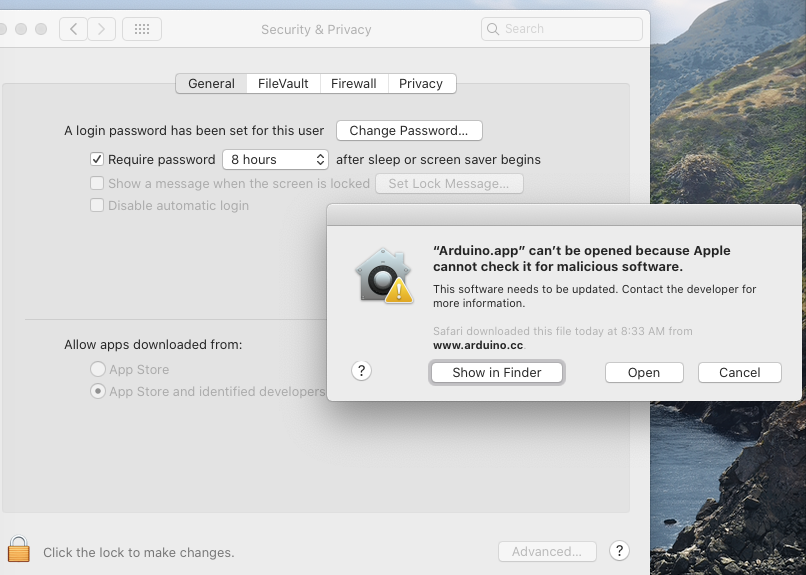Open the help button in the Arduino dialog
806x575 pixels.
point(361,370)
